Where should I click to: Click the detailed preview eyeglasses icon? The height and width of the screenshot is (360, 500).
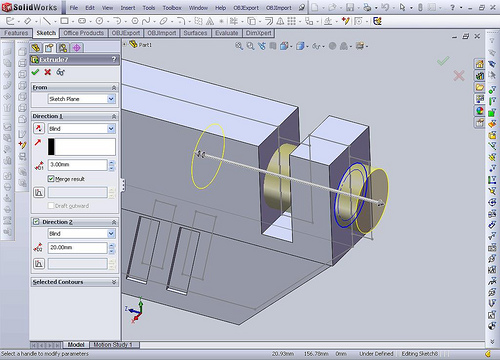[60, 72]
